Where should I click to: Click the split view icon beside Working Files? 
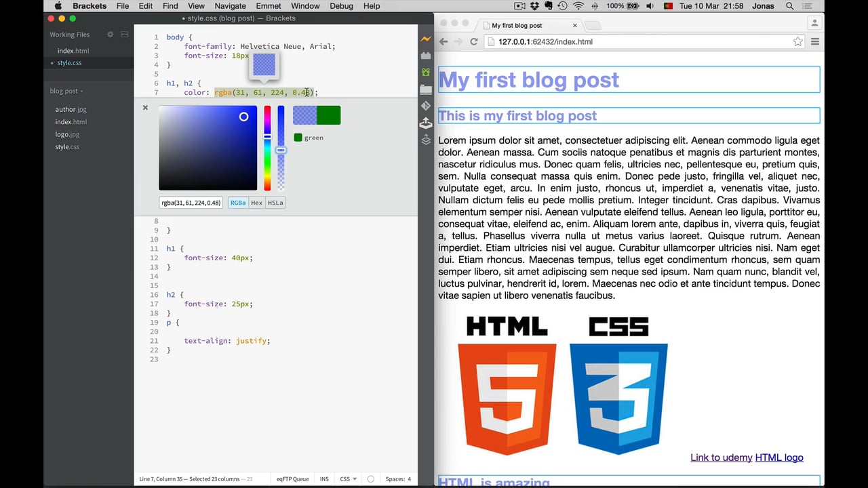125,35
